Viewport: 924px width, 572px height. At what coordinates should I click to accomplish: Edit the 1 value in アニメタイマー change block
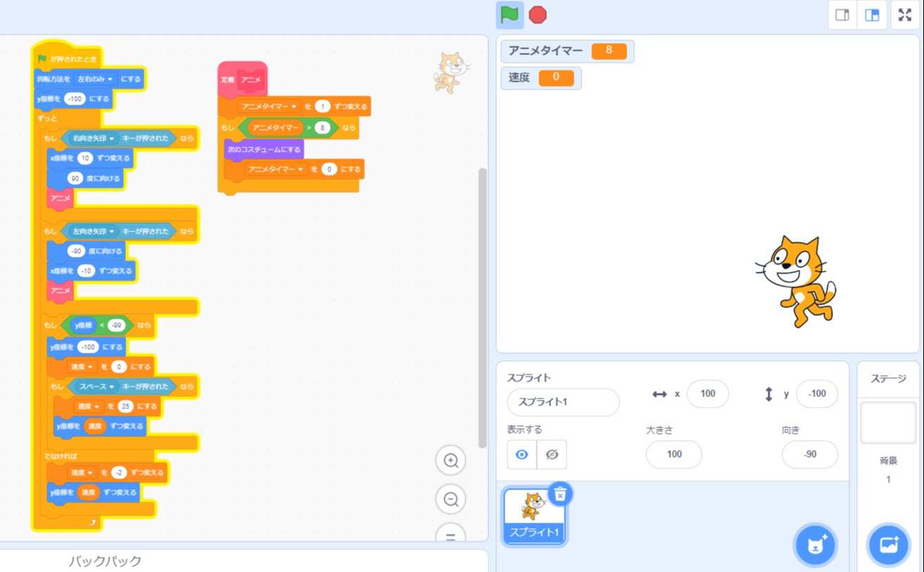322,107
